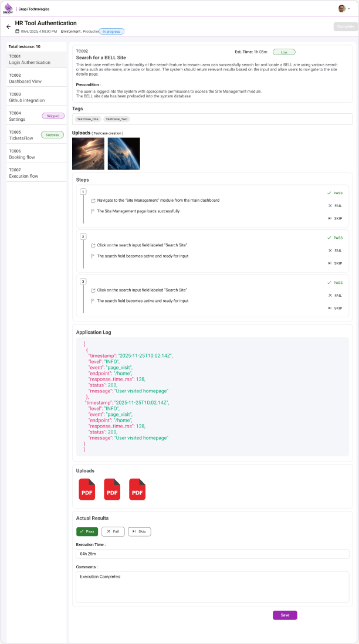359x644 pixels.
Task: Click the 'Search for a BELL Site' title
Action: coord(101,57)
